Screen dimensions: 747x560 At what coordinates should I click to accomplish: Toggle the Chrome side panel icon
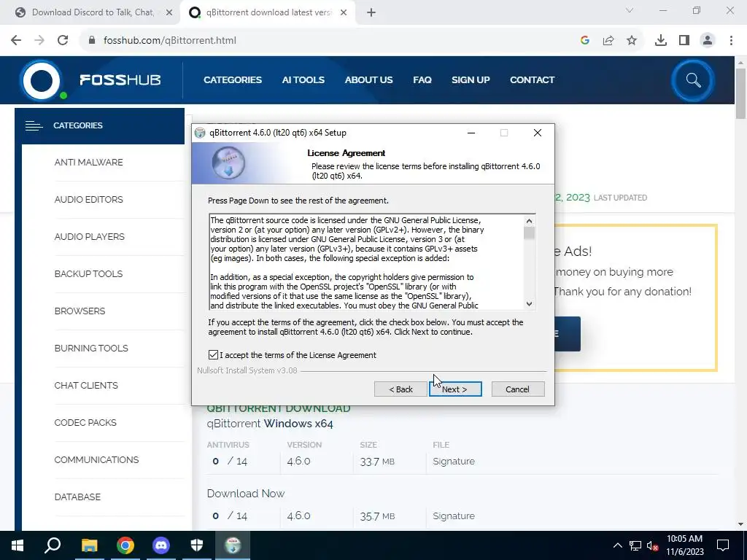click(x=684, y=41)
